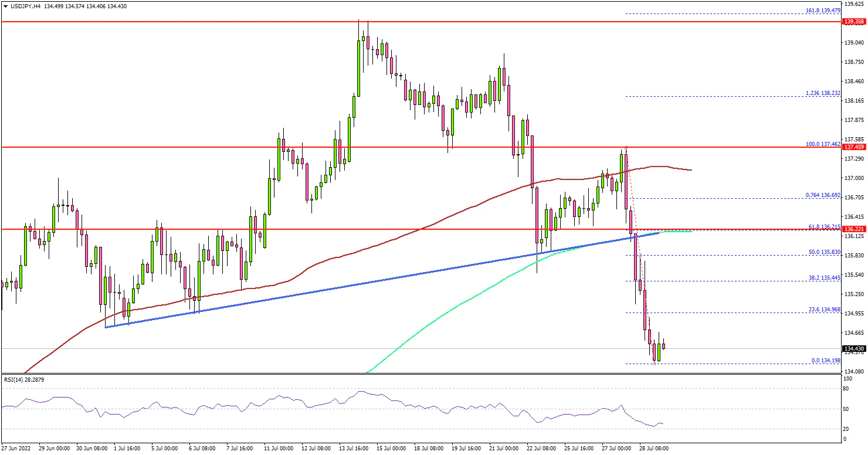Image resolution: width=868 pixels, height=455 pixels.
Task: Click the 27 Jun 2022 date label
Action: [18, 448]
